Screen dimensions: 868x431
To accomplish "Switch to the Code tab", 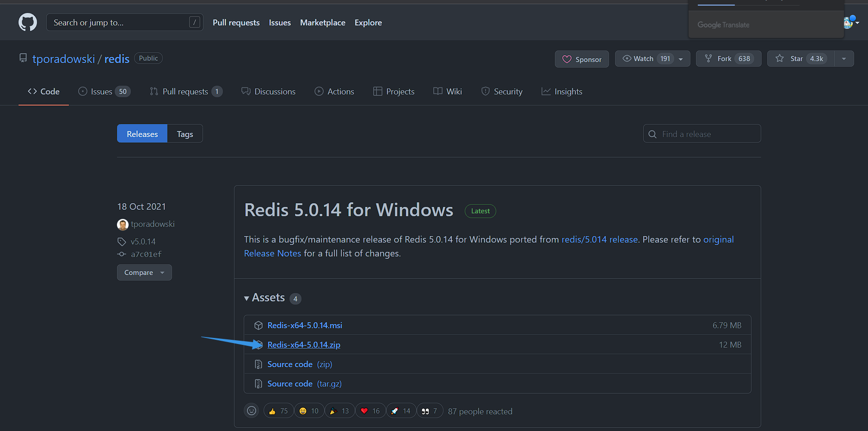I will point(43,92).
